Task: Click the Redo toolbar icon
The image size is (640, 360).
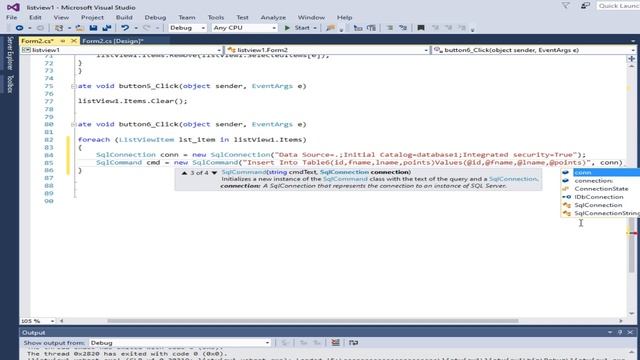Action: click(x=147, y=28)
